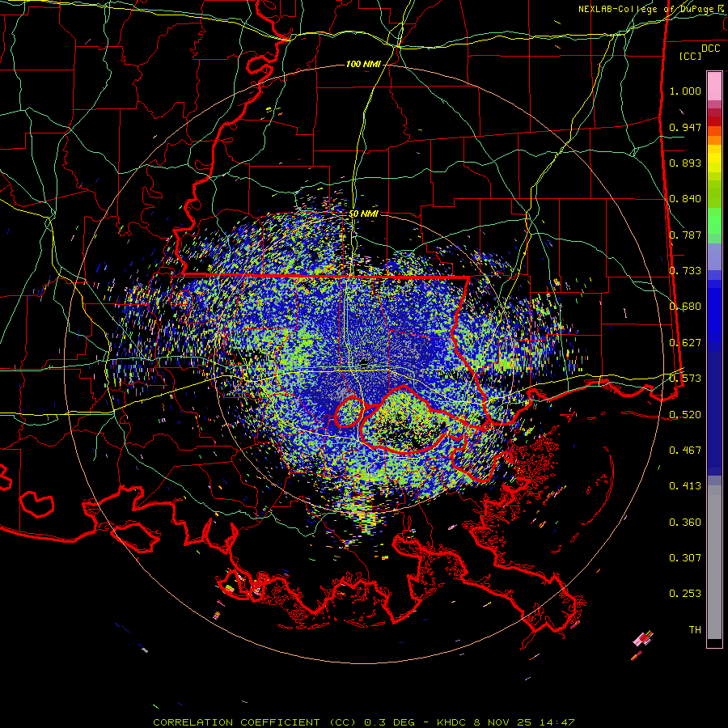728x728 pixels.
Task: Click the 100 NMI range ring label
Action: pyautogui.click(x=363, y=64)
